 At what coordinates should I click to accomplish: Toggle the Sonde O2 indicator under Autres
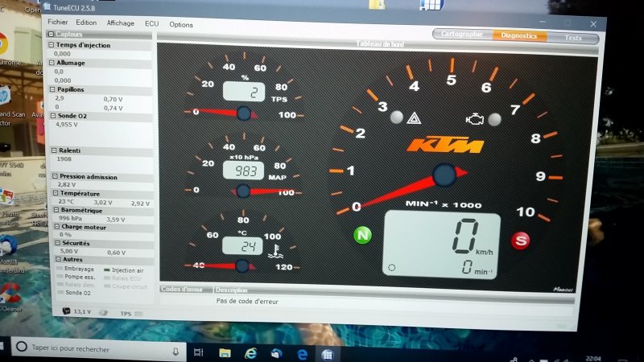(x=61, y=292)
